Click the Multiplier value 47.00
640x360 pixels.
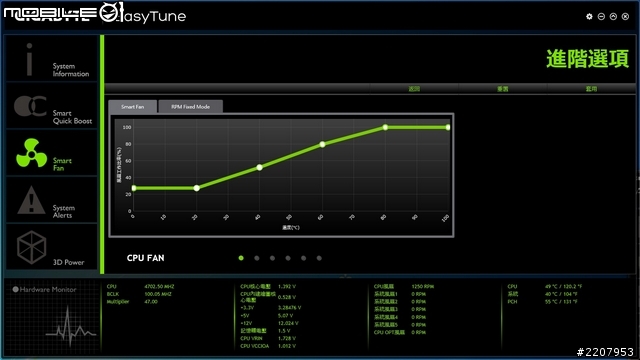pos(151,302)
